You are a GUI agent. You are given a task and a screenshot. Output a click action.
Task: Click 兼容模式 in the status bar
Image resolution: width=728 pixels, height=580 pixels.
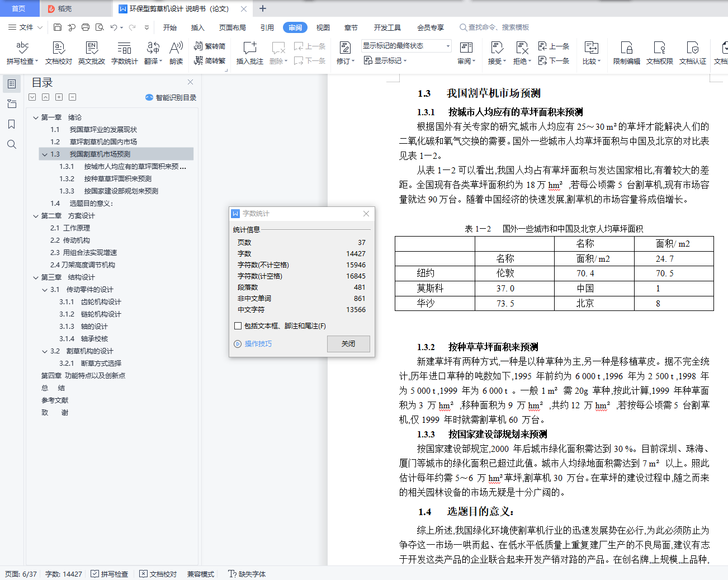coord(201,574)
